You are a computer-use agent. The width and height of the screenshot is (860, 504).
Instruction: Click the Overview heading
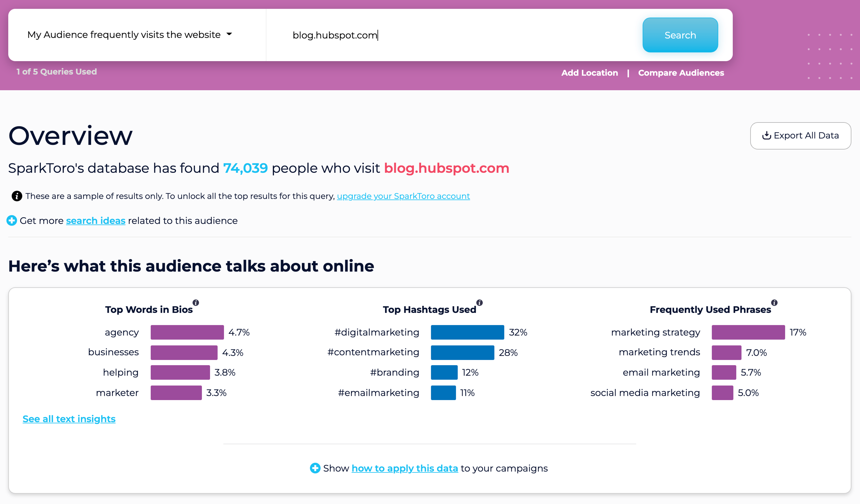point(70,136)
